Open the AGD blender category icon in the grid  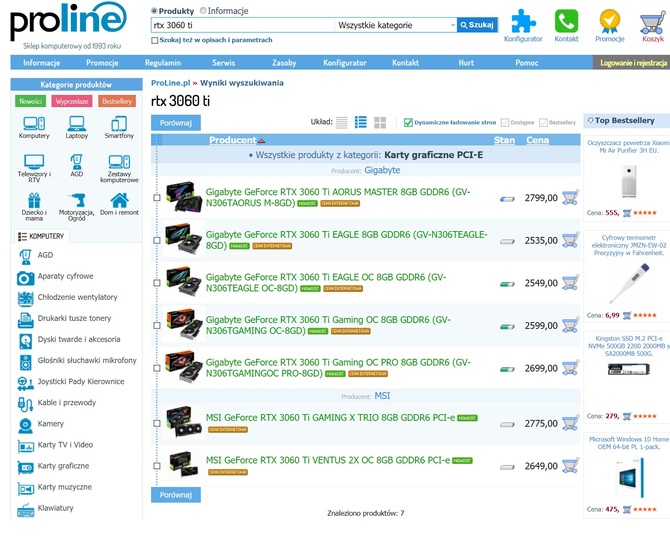[76, 162]
